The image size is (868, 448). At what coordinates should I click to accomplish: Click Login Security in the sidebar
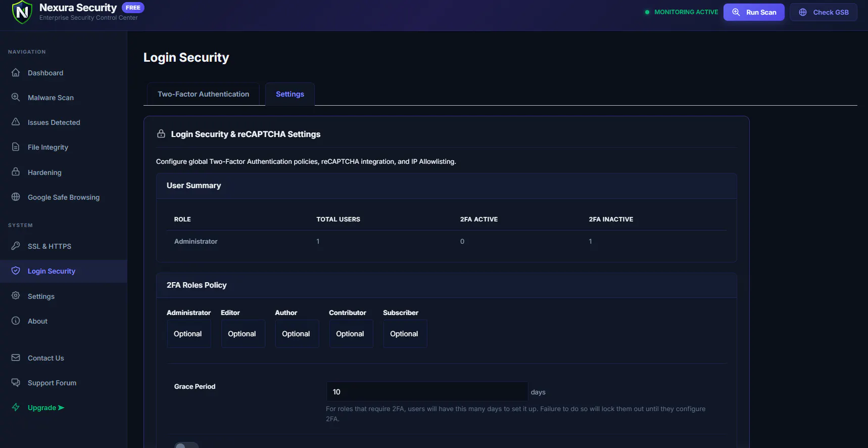coord(64,271)
